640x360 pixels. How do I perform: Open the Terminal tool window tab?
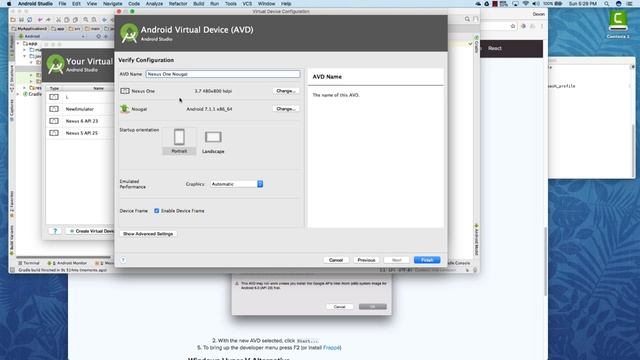pos(29,263)
